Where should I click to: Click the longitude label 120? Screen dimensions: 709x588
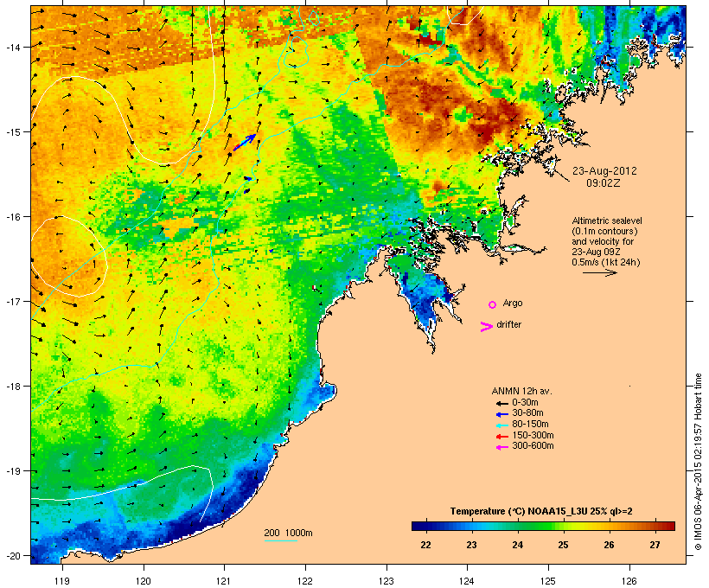click(x=144, y=581)
